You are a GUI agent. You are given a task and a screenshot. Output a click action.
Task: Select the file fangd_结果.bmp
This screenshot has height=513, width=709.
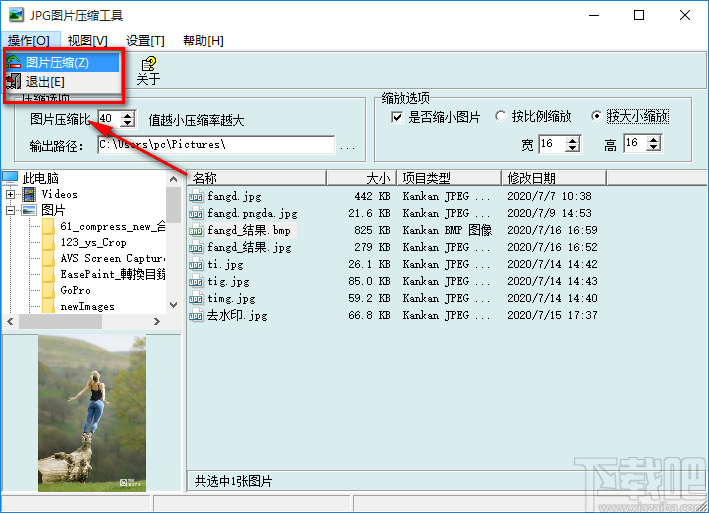pos(249,231)
